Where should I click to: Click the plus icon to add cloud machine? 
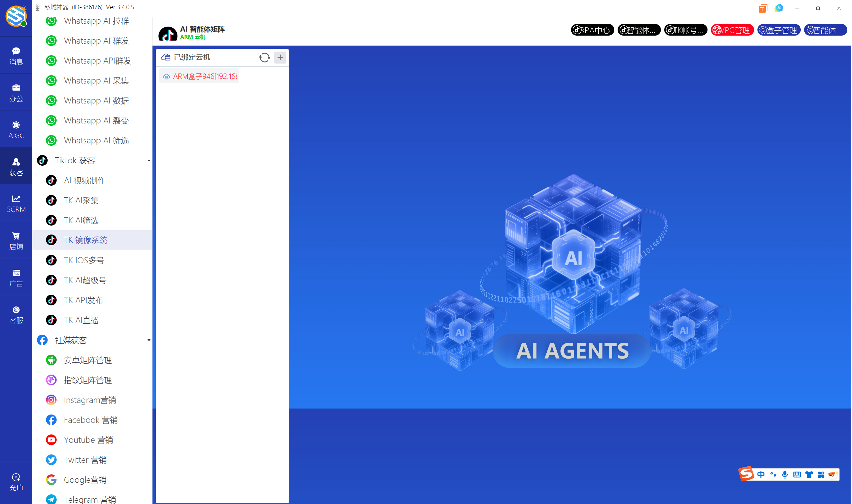coord(280,58)
